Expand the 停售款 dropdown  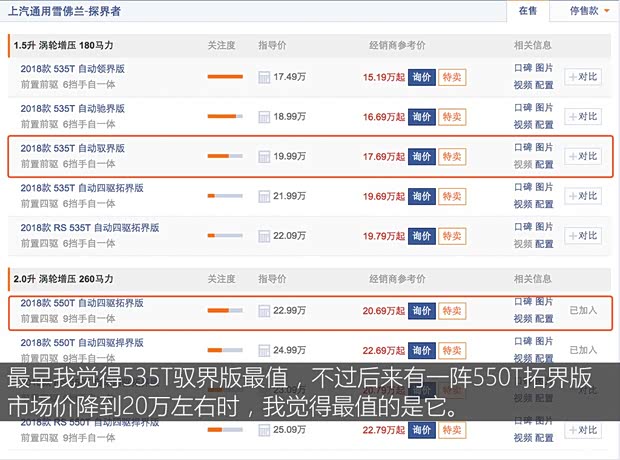(589, 11)
